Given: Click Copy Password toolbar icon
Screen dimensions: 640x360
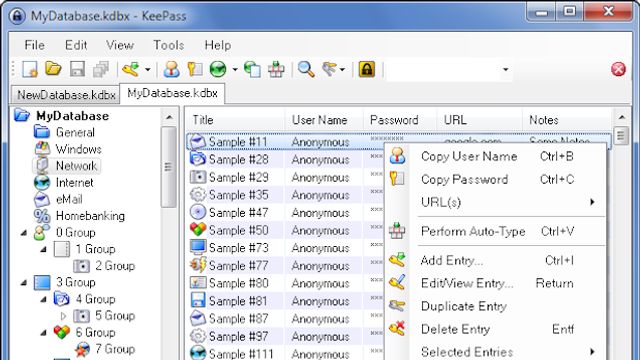Looking at the screenshot, I should (195, 69).
